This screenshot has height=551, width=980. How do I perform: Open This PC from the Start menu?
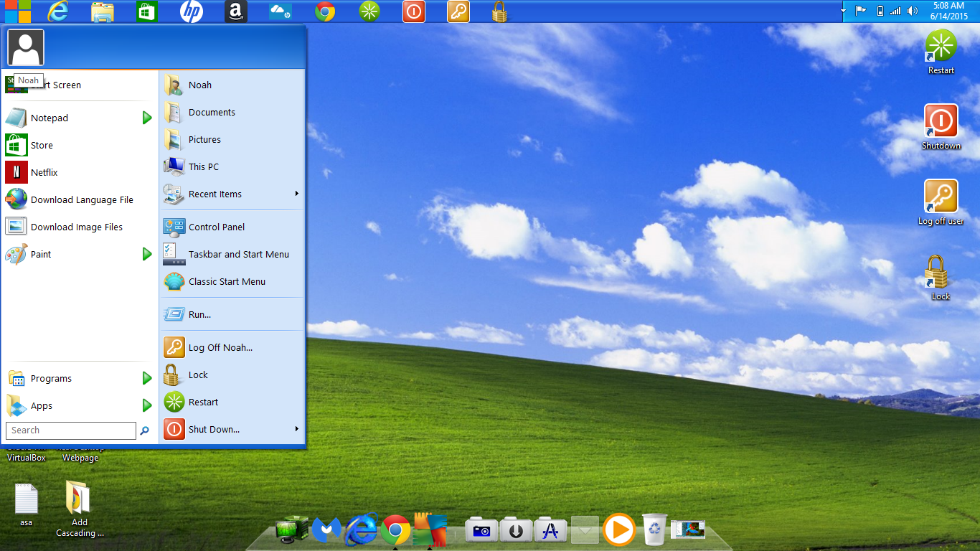(232, 166)
